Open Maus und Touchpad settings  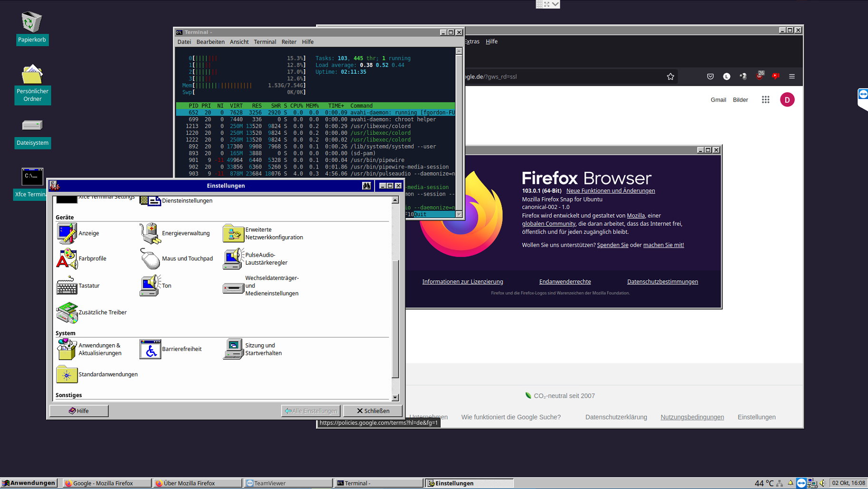(x=176, y=259)
